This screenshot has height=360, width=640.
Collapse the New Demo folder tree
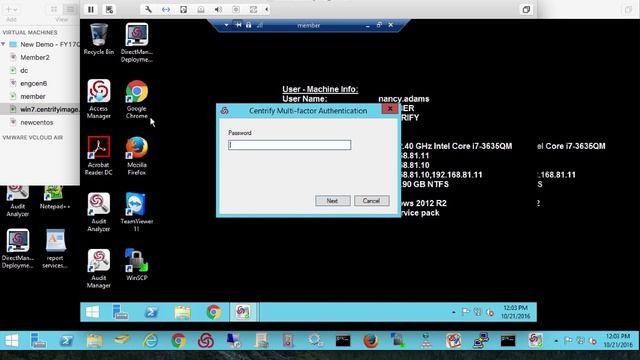point(4,44)
